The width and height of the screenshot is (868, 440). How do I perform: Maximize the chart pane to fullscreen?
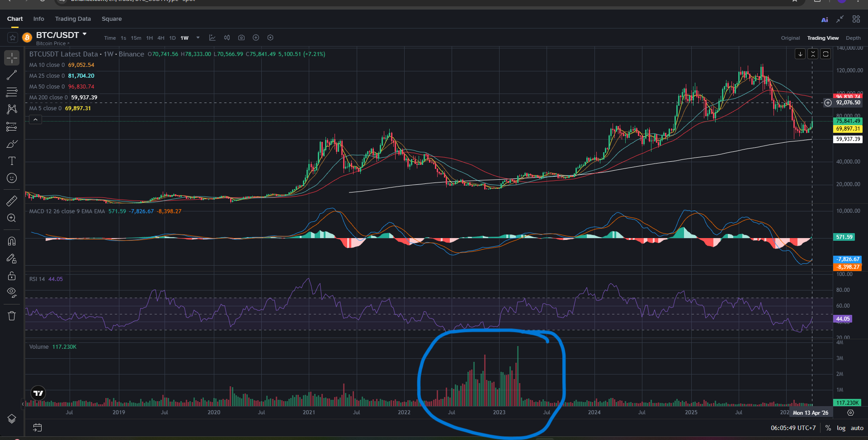826,54
